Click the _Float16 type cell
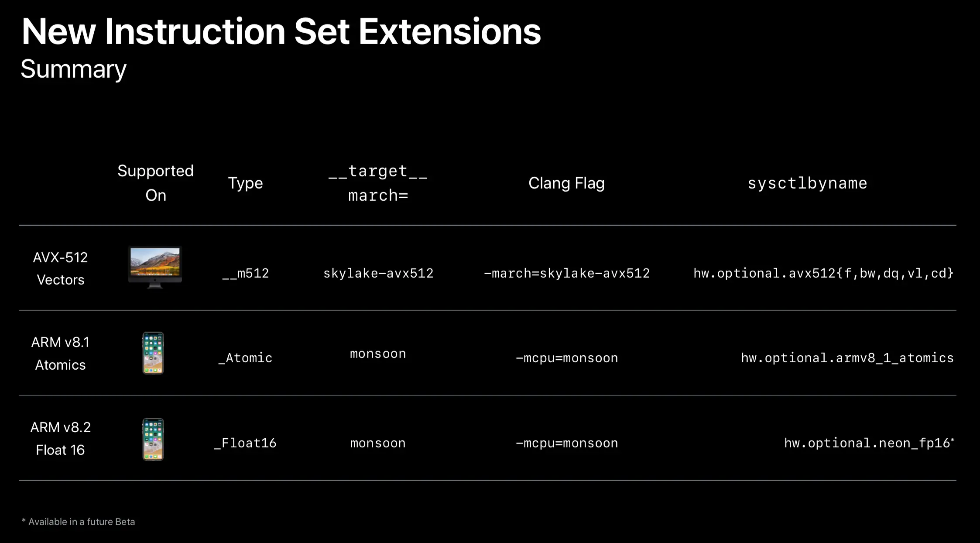Screen dimensions: 980x543 tap(245, 443)
